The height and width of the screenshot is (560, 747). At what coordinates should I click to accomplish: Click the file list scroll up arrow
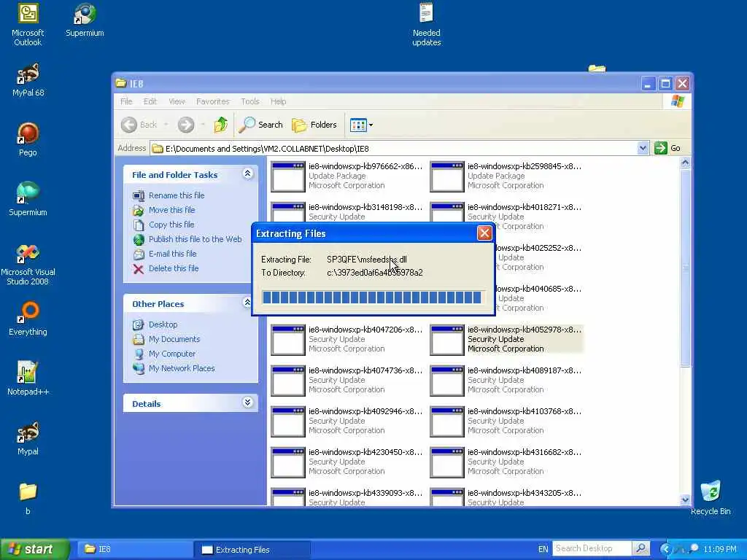point(684,163)
